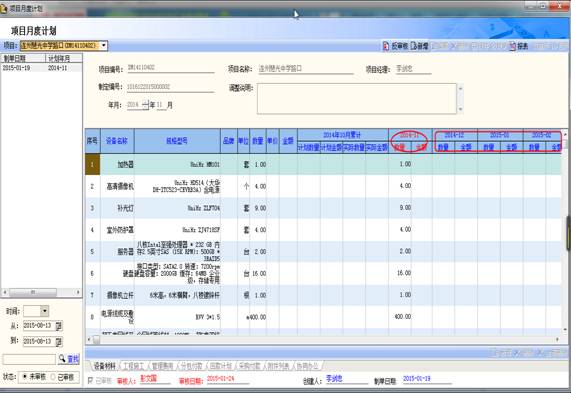Select the 2015-01-19 plan entry in list
The width and height of the screenshot is (571, 393).
pos(42,68)
